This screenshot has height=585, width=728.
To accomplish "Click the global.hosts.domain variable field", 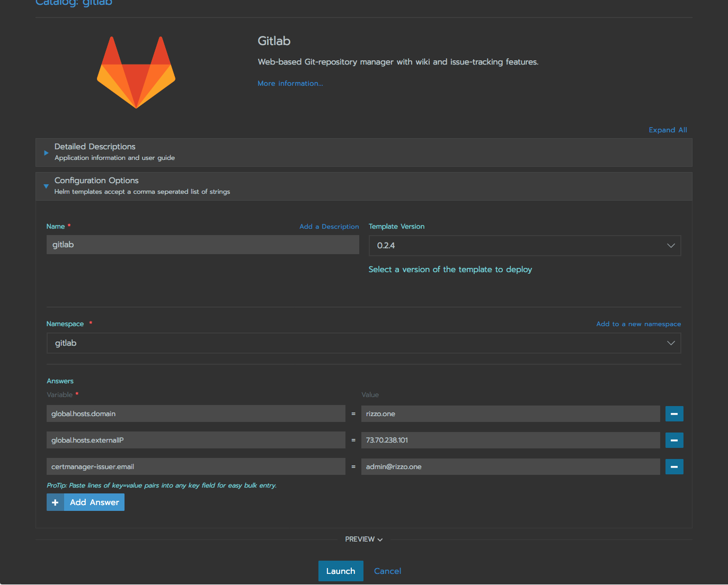I will 196,413.
